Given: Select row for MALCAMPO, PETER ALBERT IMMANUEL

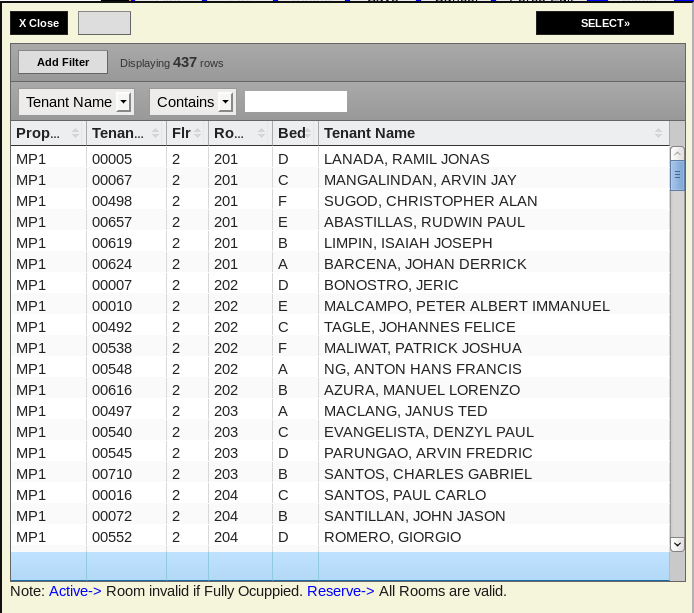Looking at the screenshot, I should 466,306.
